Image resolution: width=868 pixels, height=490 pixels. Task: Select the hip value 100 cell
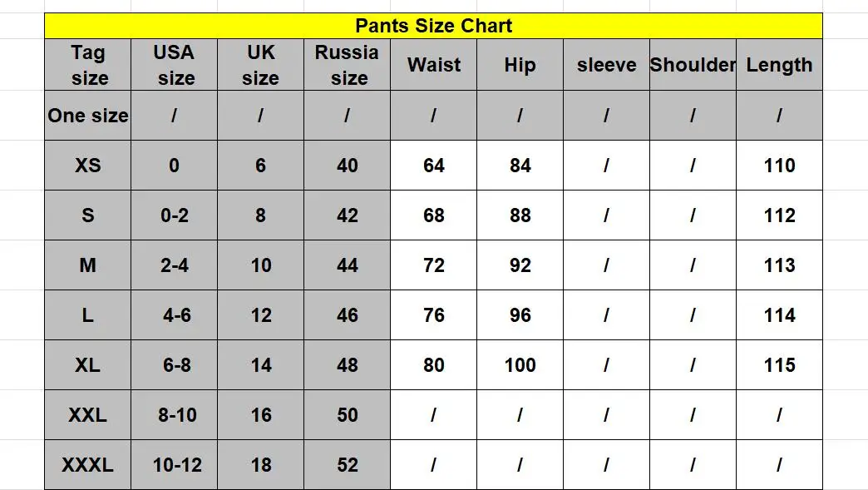pos(520,365)
